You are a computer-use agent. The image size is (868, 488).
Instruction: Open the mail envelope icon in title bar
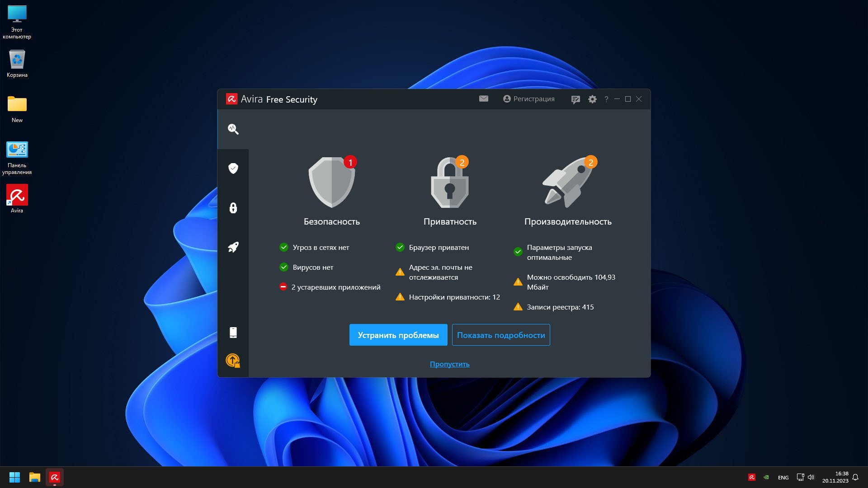(x=484, y=99)
